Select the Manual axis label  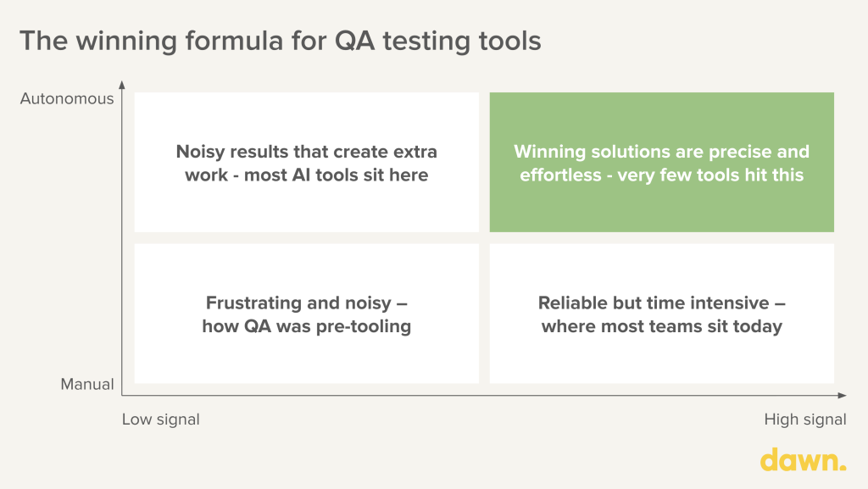[86, 385]
